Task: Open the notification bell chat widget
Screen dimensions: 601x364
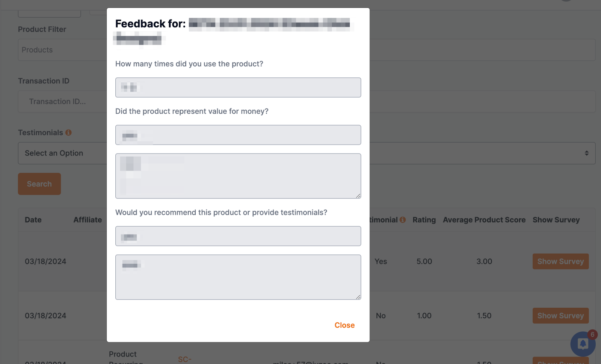Action: pyautogui.click(x=583, y=344)
